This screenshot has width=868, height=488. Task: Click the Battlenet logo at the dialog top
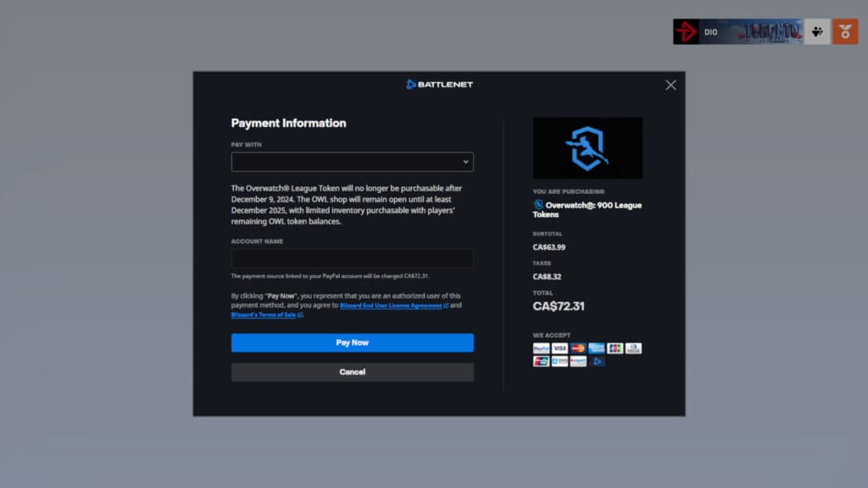tap(439, 84)
